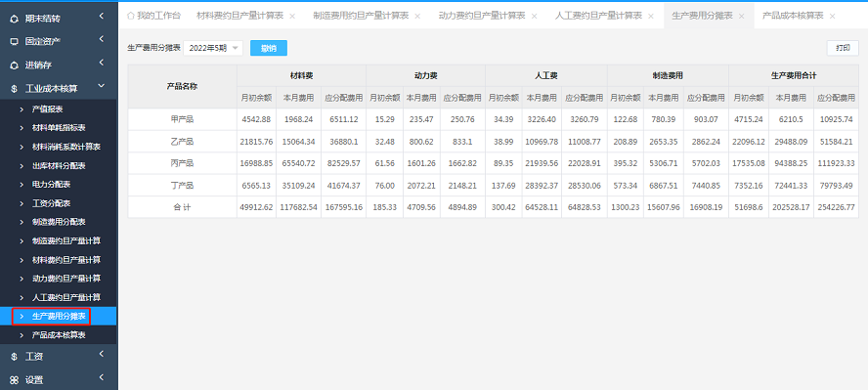Switch to 材料费约旦产量计算表 tab
Viewport: 868px width, 390px height.
pyautogui.click(x=239, y=16)
